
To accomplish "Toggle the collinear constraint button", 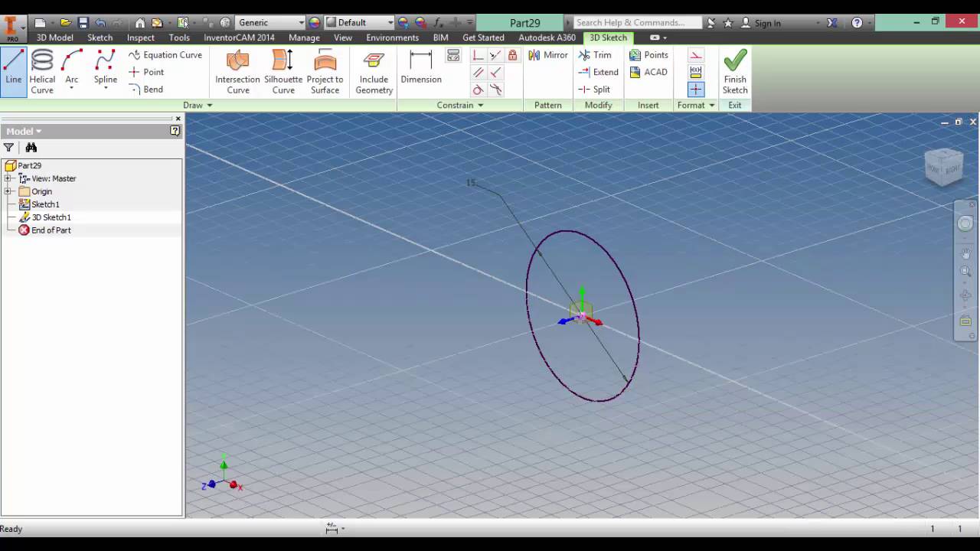I will [495, 55].
